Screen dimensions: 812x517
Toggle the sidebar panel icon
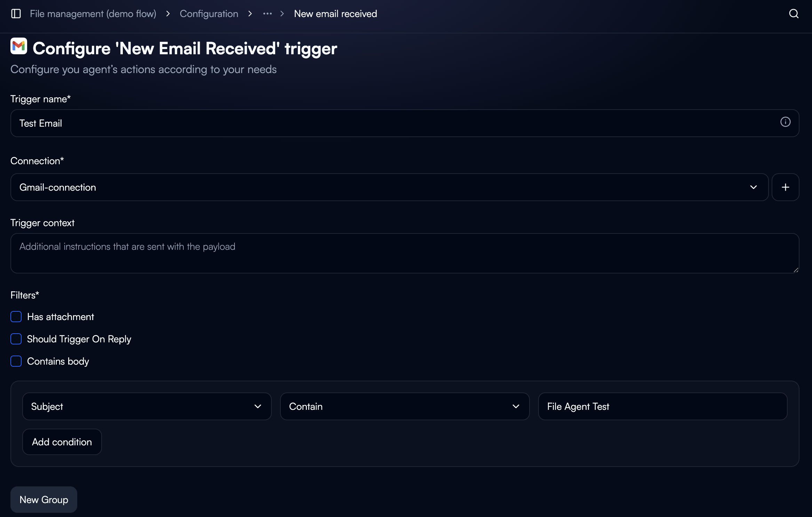[16, 14]
